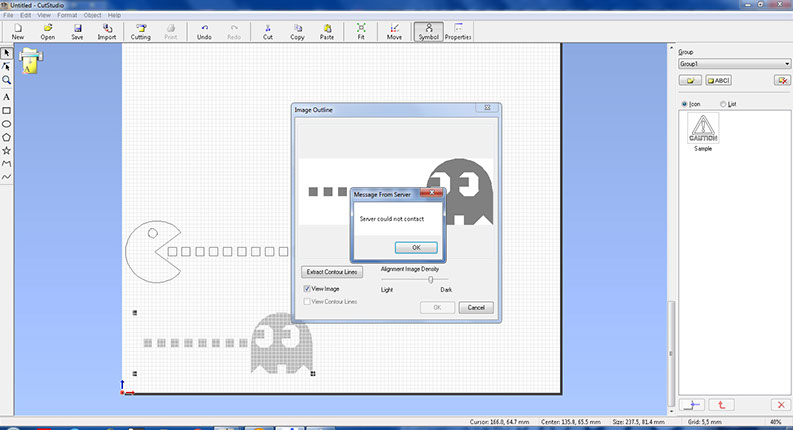This screenshot has width=793, height=430.
Task: Click the Import toolbar icon
Action: point(107,31)
